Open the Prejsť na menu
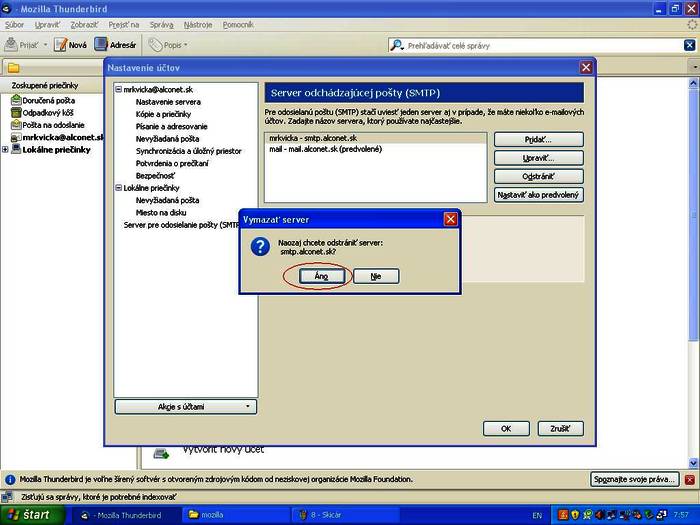This screenshot has width=700, height=525. tap(124, 25)
